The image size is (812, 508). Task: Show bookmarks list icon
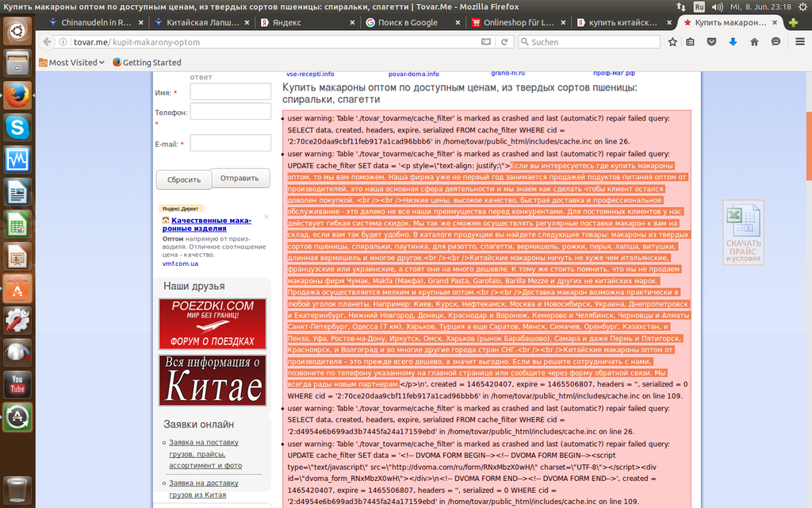(x=691, y=42)
